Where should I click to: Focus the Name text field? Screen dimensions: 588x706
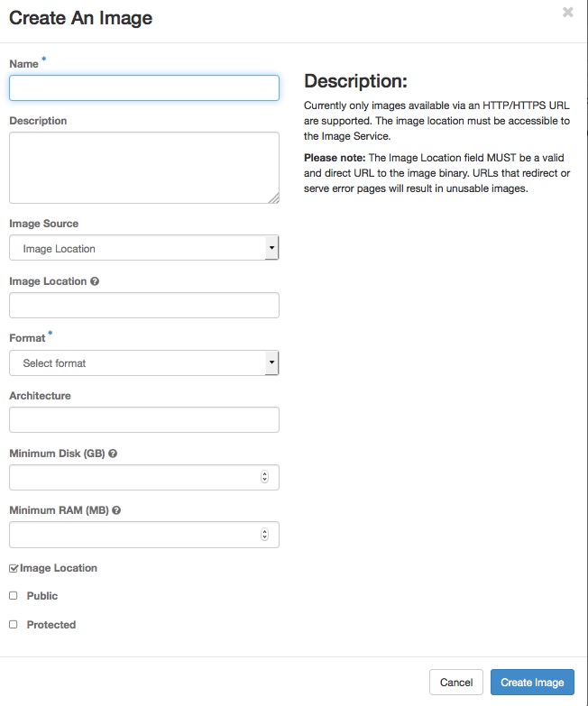[x=144, y=87]
